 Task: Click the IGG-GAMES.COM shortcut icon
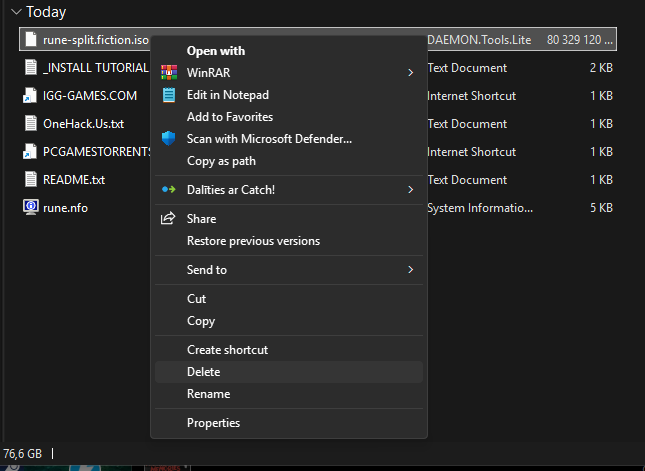pyautogui.click(x=30, y=95)
